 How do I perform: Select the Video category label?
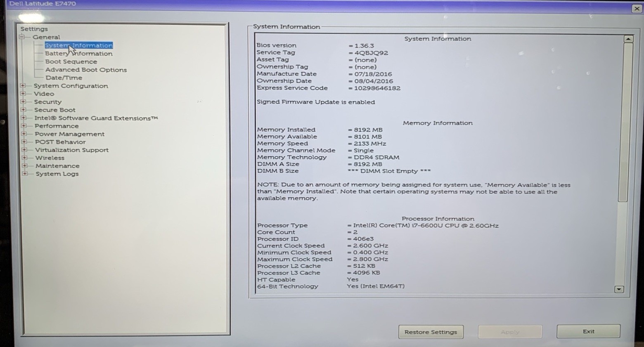(x=44, y=94)
